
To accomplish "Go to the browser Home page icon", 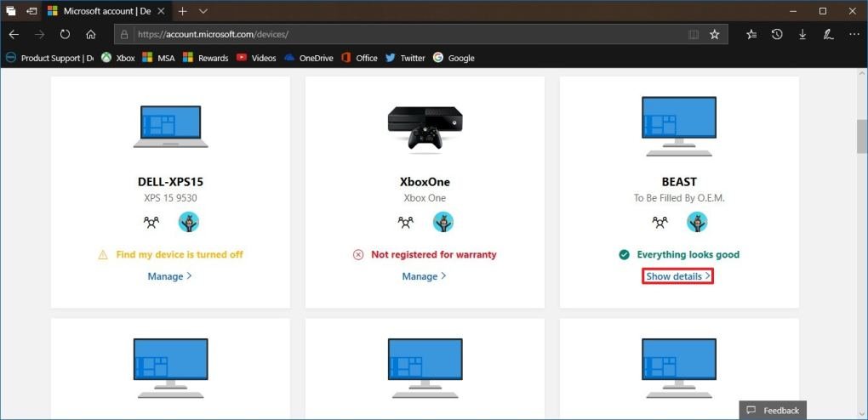I will point(90,35).
